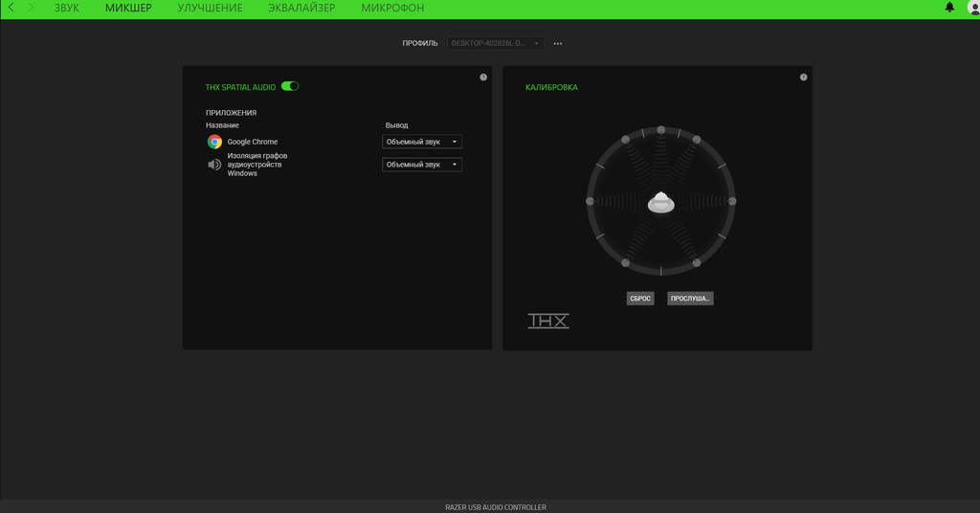The height and width of the screenshot is (513, 980).
Task: Switch to the ЗВУК tab
Action: tap(66, 8)
